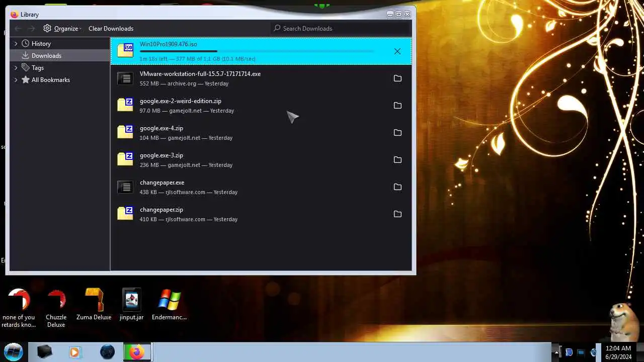Select Tags in the sidebar

[60, 68]
